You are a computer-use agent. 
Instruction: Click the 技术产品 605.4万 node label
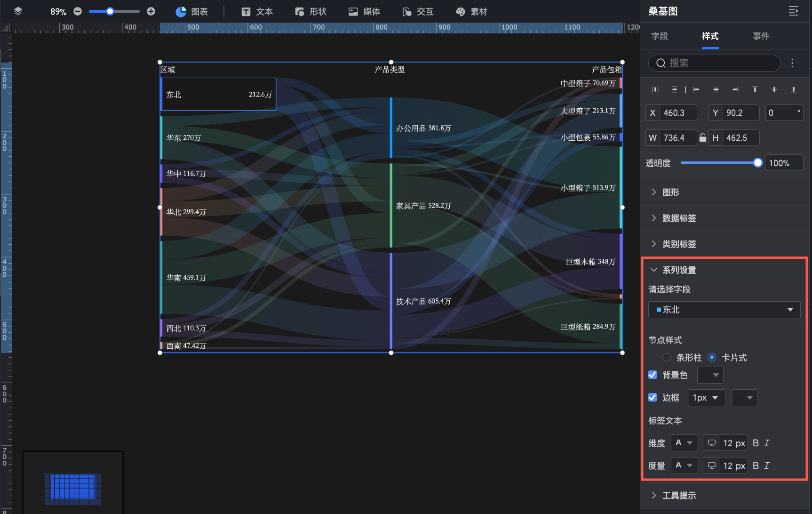click(x=423, y=301)
